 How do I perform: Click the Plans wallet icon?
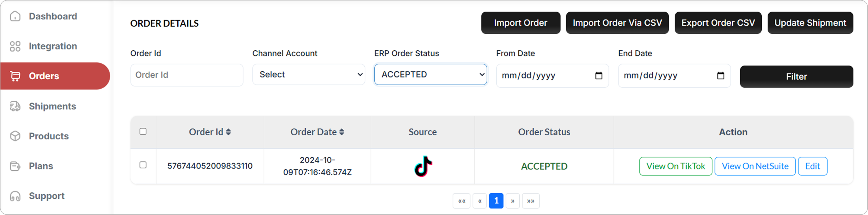(15, 166)
